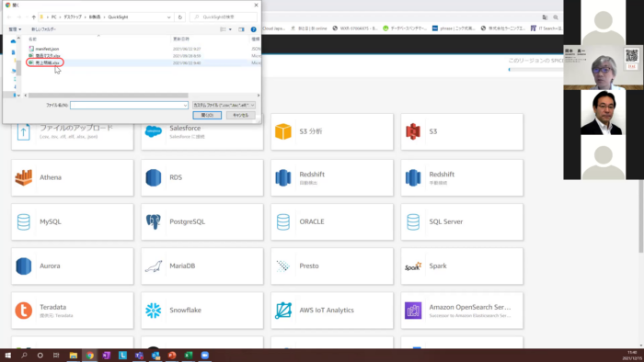This screenshot has width=644, height=362.
Task: Open the phrase bookmark in bookmarks bar
Action: (x=454, y=28)
